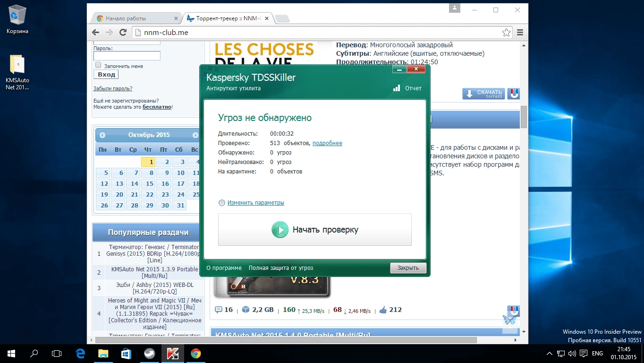Click the thumbs-up icon showing 212
Image resolution: width=644 pixels, height=363 pixels.
(x=383, y=310)
